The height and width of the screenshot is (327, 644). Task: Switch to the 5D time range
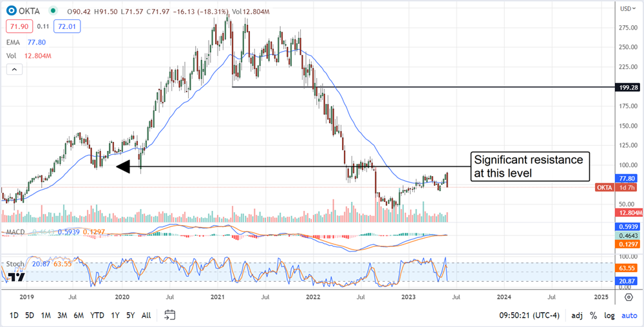[29, 315]
